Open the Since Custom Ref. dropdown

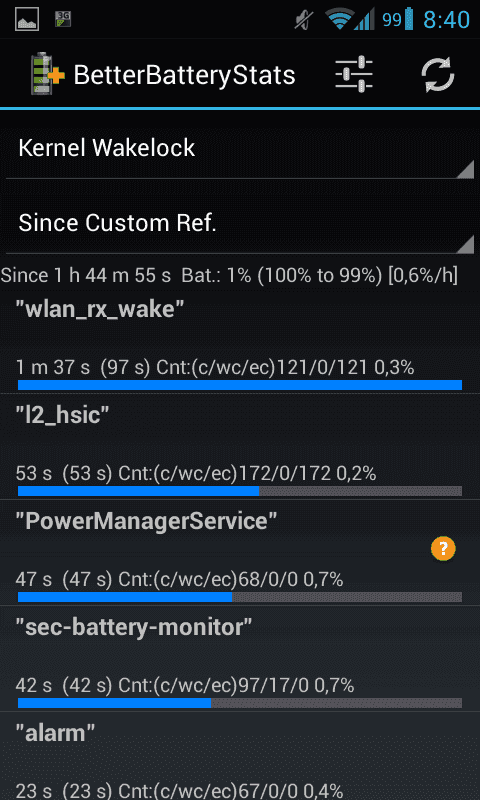point(240,223)
